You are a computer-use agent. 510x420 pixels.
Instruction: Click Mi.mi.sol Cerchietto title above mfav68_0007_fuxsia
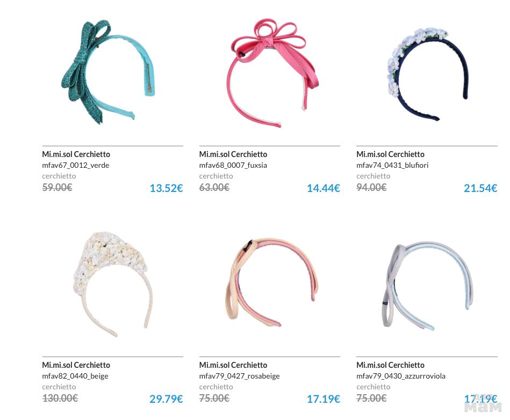(x=233, y=154)
